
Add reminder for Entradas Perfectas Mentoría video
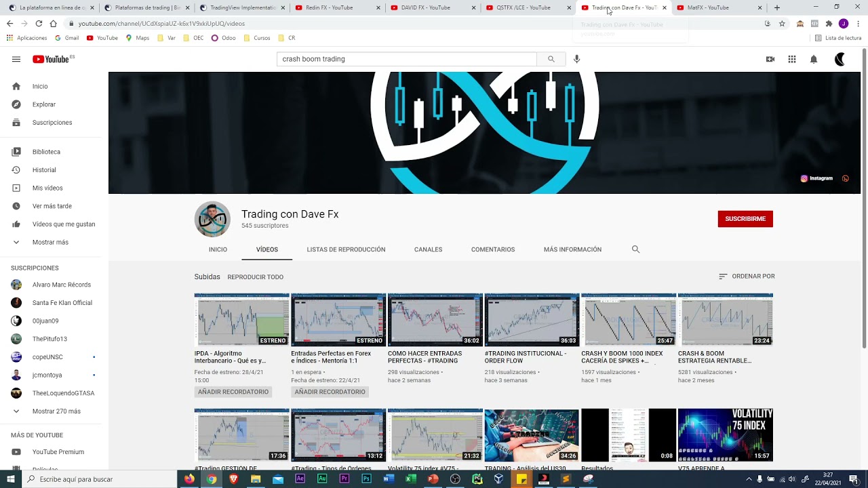330,392
